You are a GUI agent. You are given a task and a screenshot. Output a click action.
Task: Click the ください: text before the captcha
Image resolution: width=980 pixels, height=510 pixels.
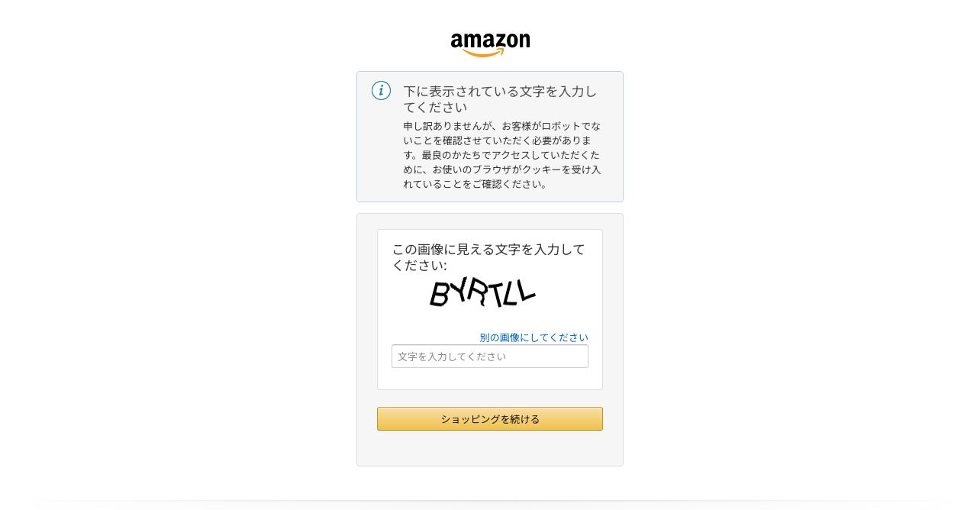point(419,266)
